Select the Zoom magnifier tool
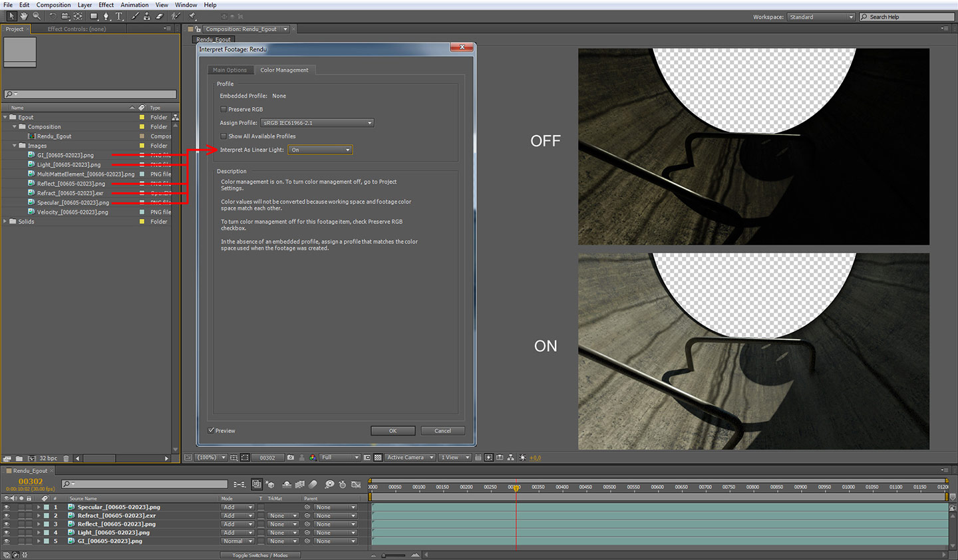958x560 pixels. click(x=37, y=16)
